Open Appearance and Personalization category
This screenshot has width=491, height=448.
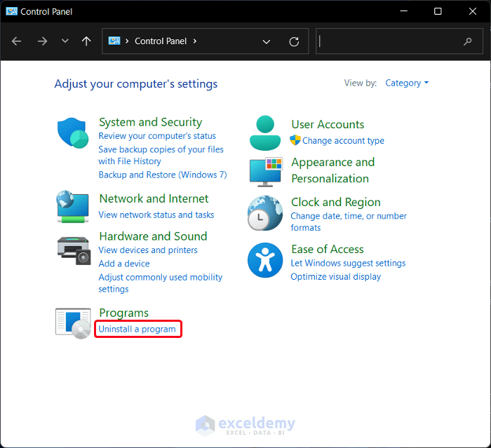(333, 170)
